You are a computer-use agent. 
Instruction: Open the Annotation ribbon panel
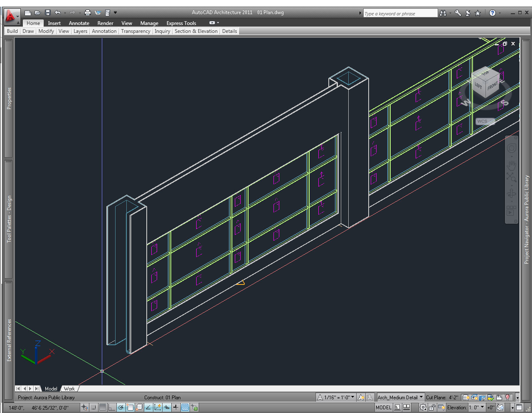tap(104, 31)
